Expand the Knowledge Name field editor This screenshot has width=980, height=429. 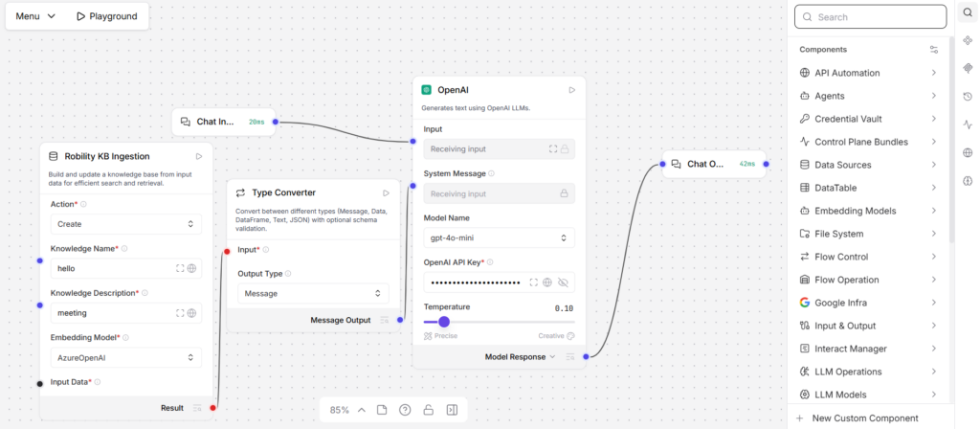point(180,268)
